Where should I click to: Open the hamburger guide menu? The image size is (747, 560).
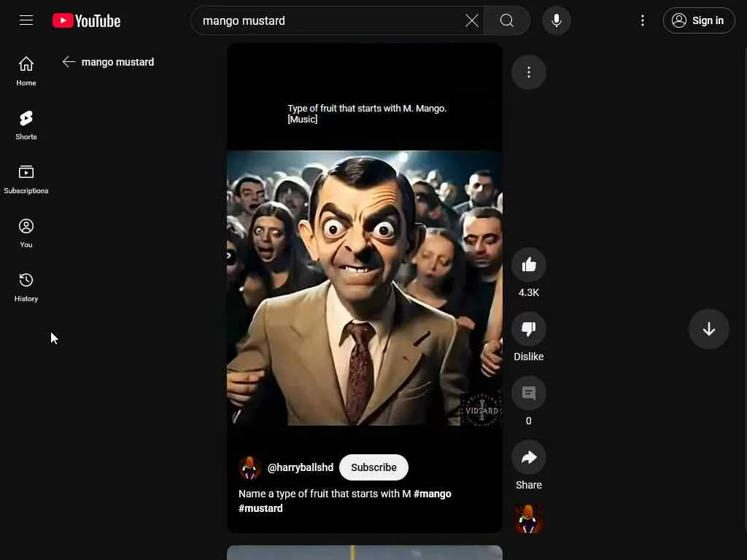(26, 20)
